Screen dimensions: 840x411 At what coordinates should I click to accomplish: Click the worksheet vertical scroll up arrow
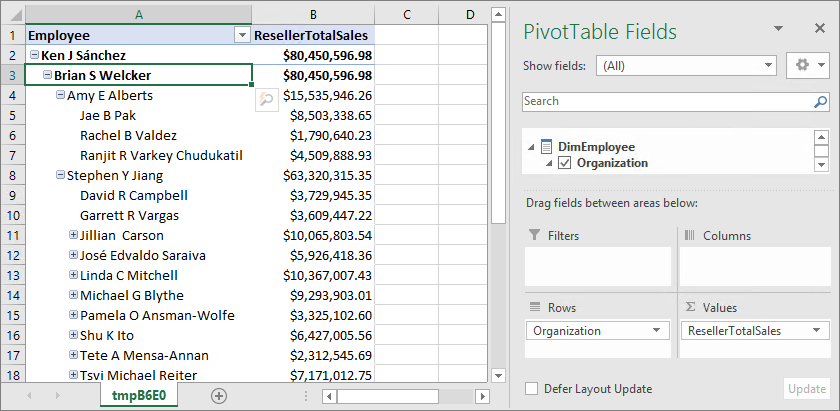pos(499,14)
